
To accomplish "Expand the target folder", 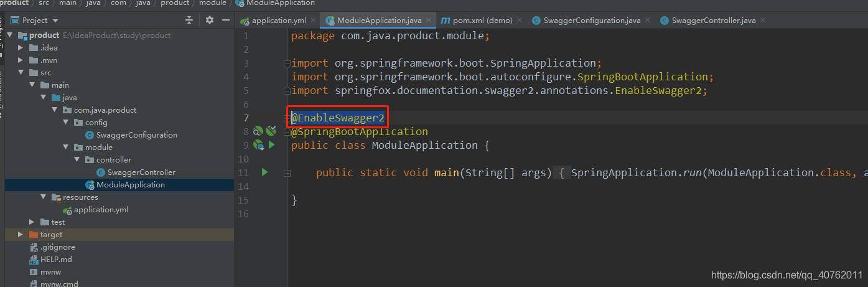I will tap(21, 235).
